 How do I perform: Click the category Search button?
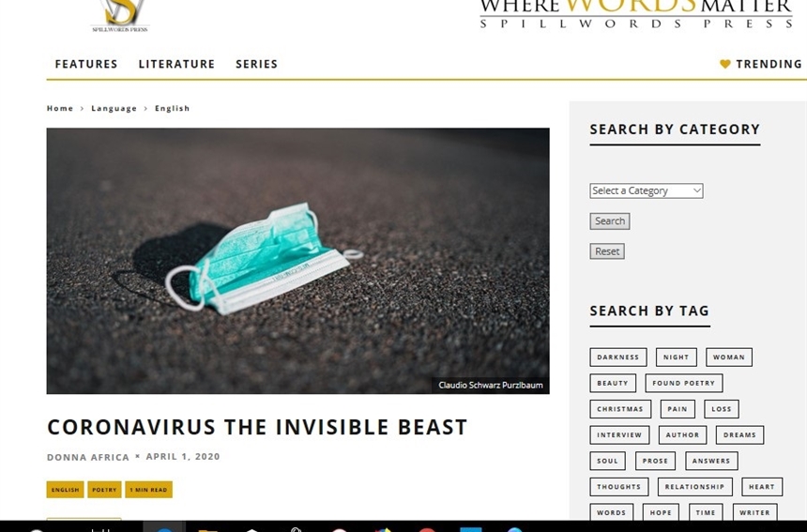coord(609,221)
